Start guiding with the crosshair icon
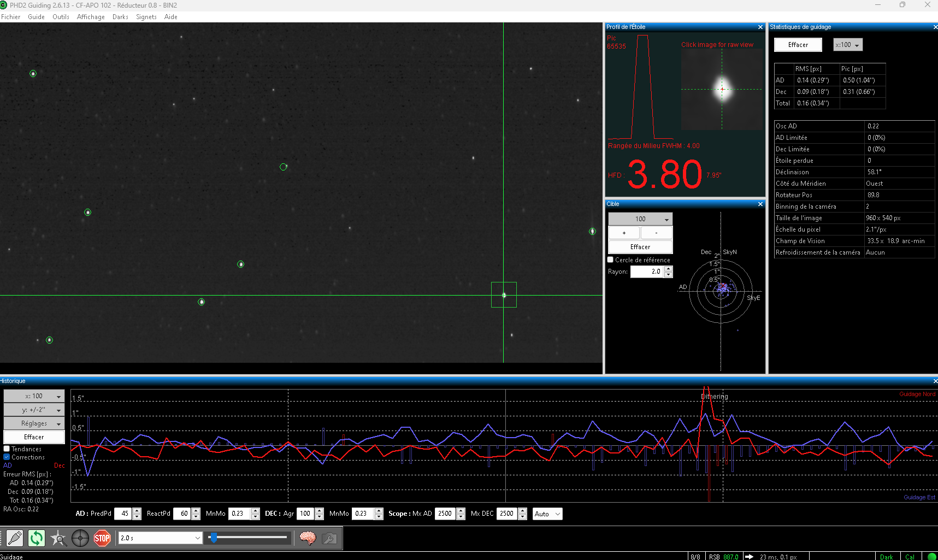Screen dimensions: 938x560 pos(80,538)
